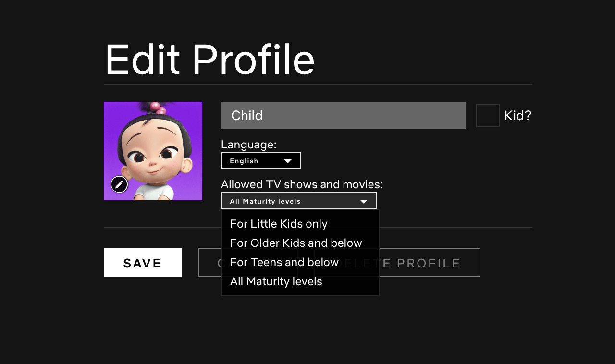Screen dimensions: 615x364
Task: Choose For Little Kids only
Action: [x=279, y=224]
